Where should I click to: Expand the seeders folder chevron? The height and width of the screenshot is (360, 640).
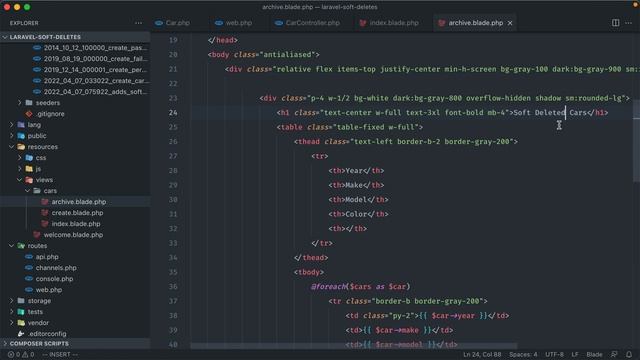[x=20, y=103]
